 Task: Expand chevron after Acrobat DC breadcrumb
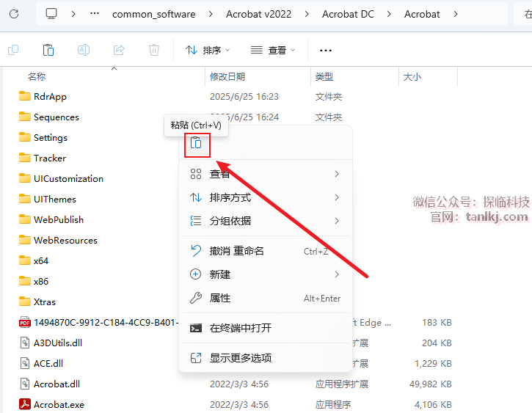pos(389,14)
